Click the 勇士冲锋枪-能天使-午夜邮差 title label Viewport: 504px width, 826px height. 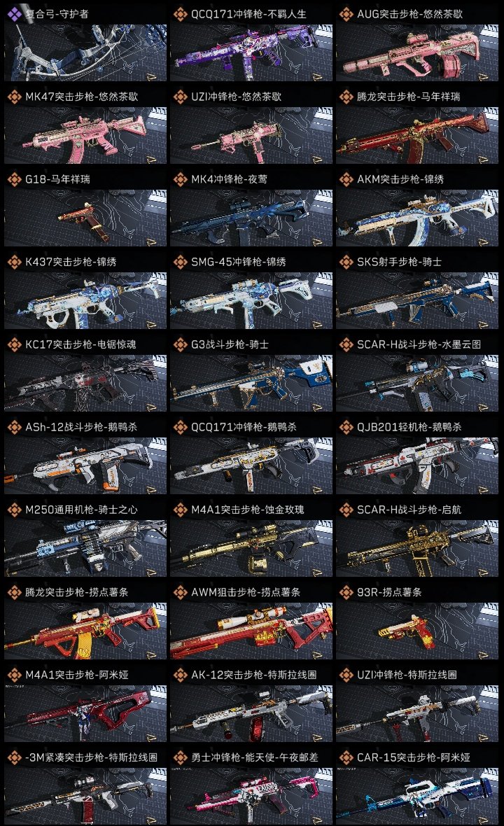tap(254, 757)
